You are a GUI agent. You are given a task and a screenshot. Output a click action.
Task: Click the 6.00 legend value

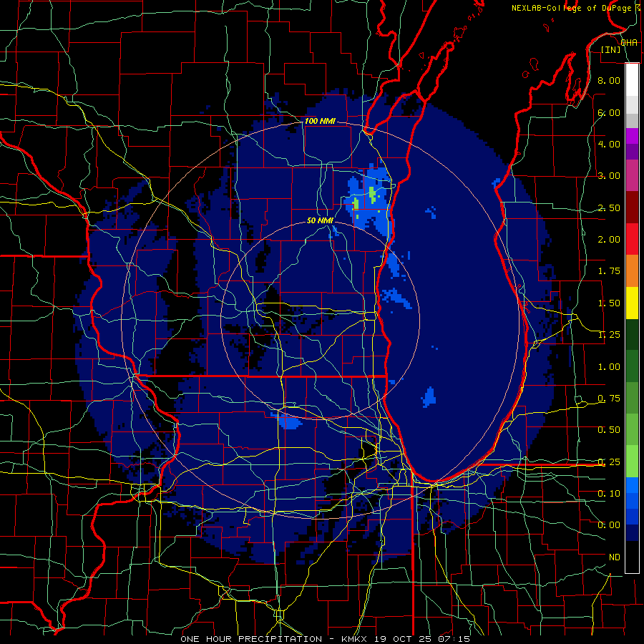click(x=609, y=112)
